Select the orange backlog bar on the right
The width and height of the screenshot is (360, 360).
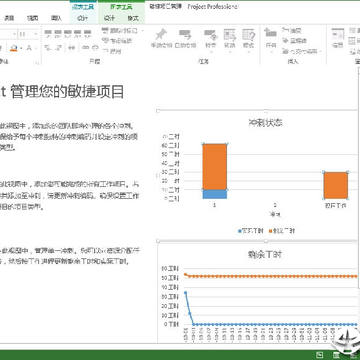(336, 185)
